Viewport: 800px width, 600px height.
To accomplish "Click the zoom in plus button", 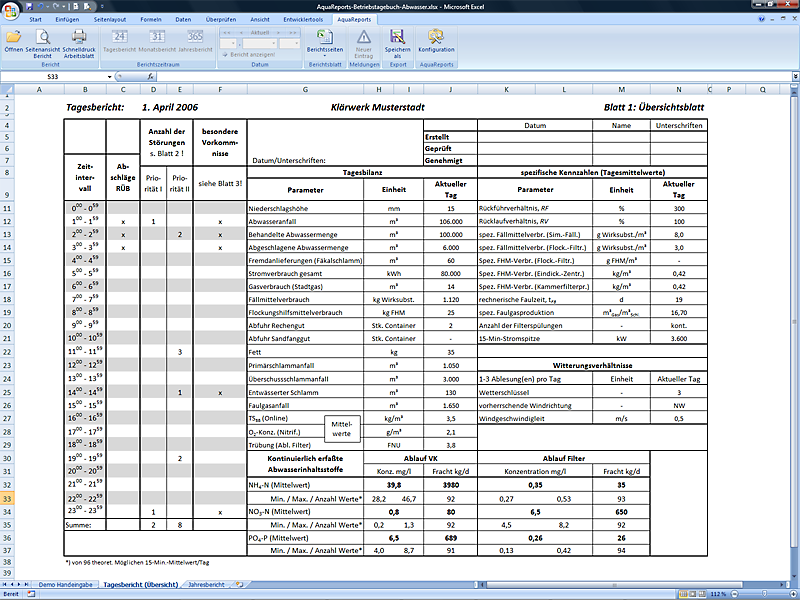I will point(794,594).
